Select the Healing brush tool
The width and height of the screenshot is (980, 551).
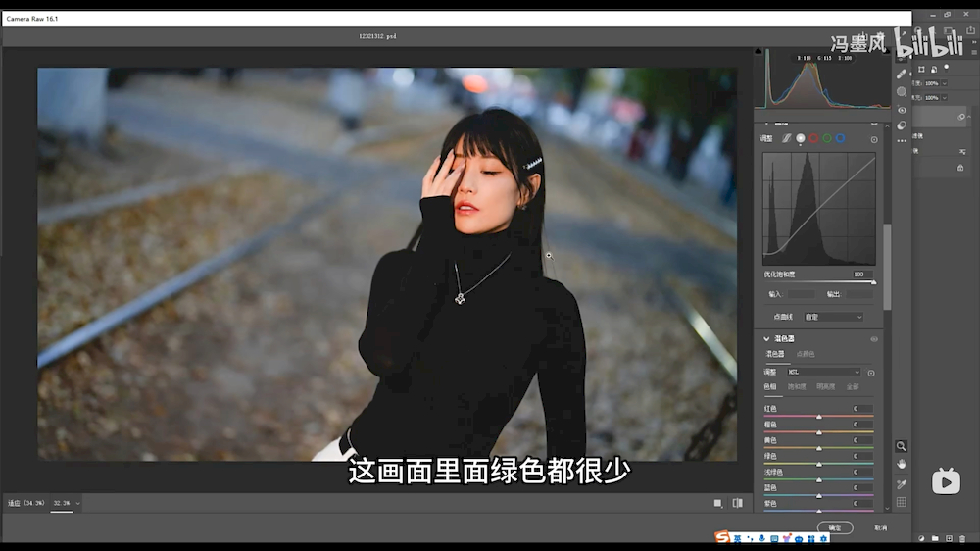point(902,74)
